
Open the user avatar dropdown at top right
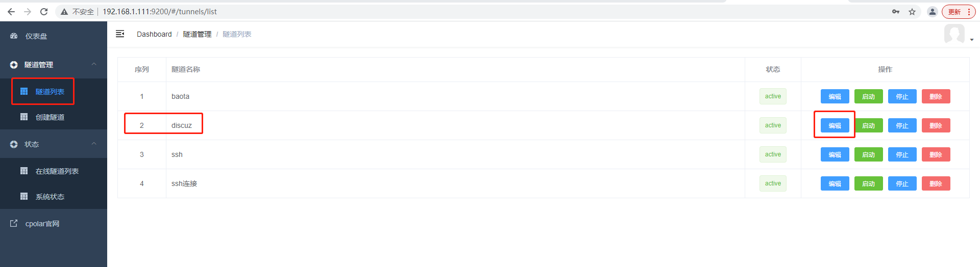click(x=959, y=34)
